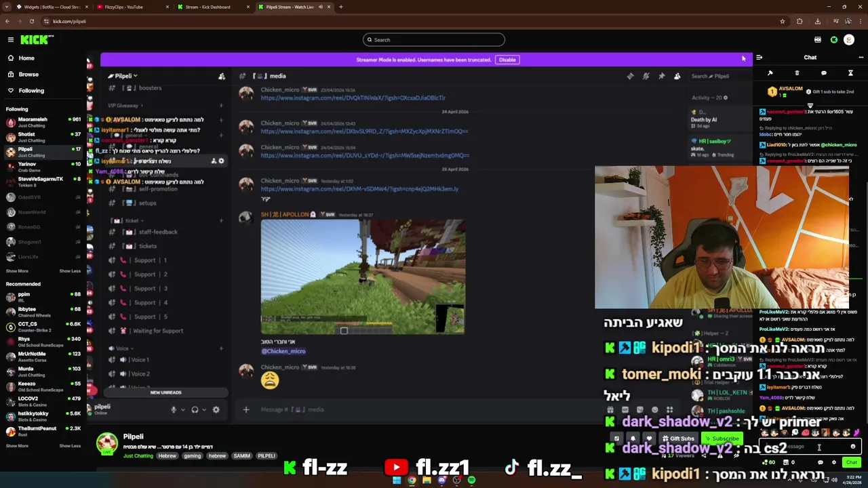Image resolution: width=868 pixels, height=488 pixels.
Task: Expand Following list with Show More
Action: tap(17, 271)
